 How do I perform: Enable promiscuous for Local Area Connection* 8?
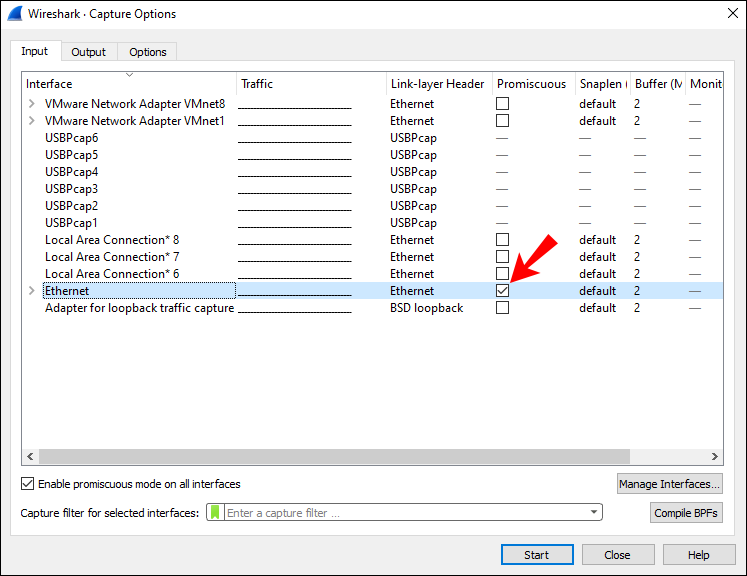(502, 240)
